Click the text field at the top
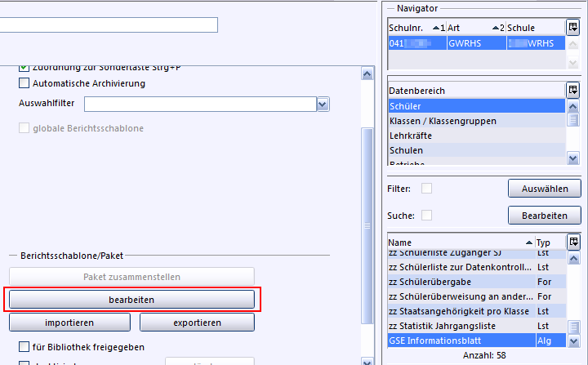This screenshot has height=365, width=588. pyautogui.click(x=109, y=24)
